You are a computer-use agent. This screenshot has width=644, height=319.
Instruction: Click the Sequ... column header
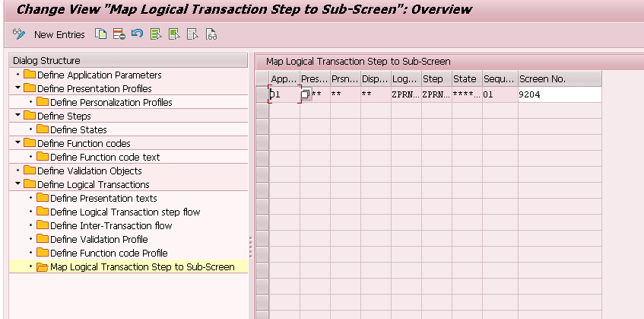pyautogui.click(x=500, y=78)
